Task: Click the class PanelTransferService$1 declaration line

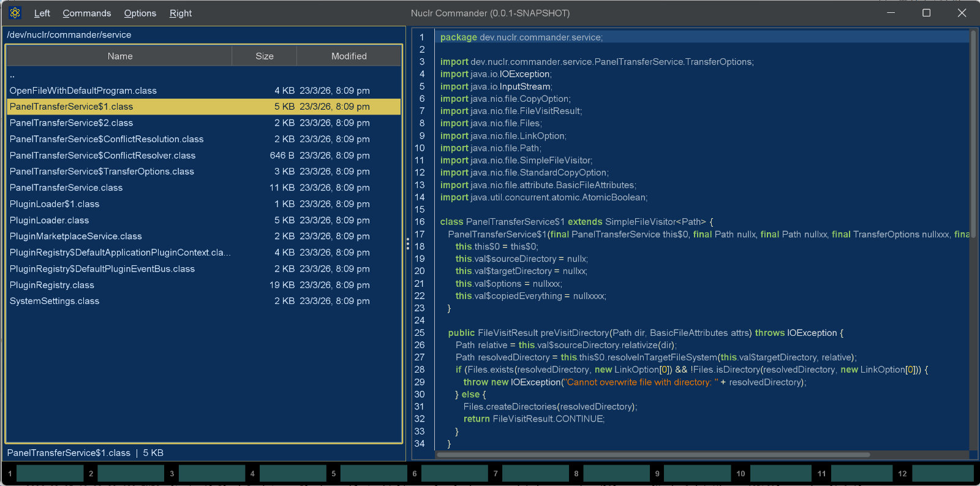Action: 576,222
